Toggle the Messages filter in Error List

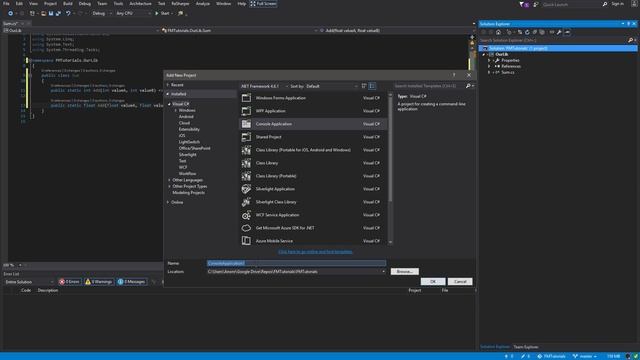pyautogui.click(x=131, y=282)
